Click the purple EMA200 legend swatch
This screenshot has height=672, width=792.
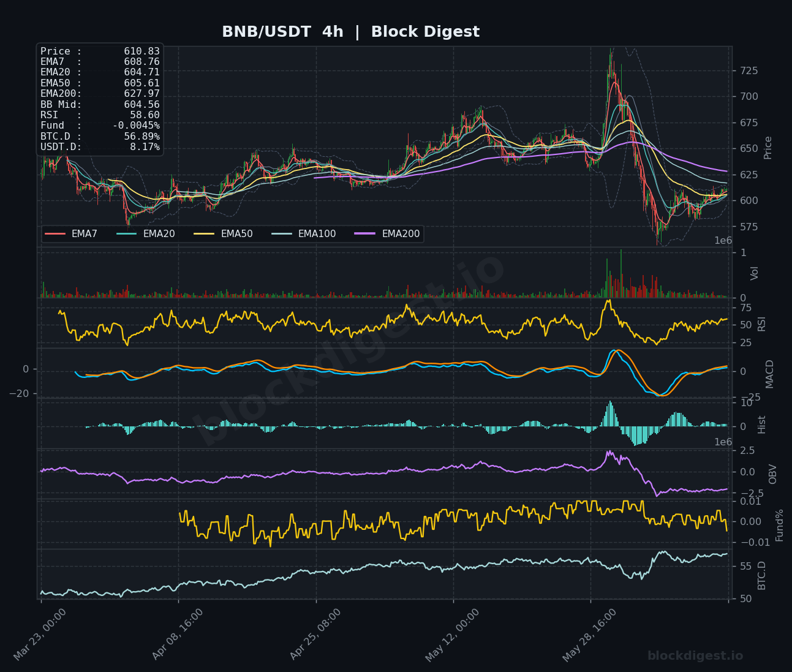tap(366, 234)
